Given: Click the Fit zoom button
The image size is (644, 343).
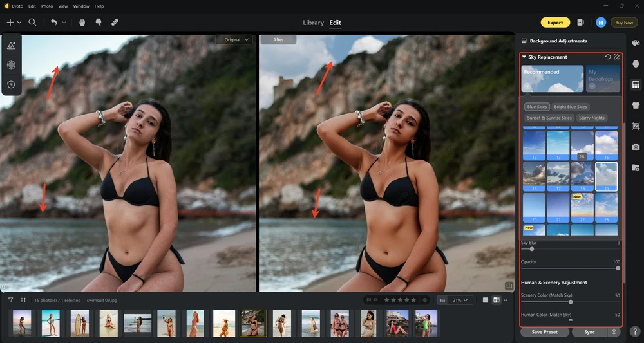Looking at the screenshot, I should pyautogui.click(x=442, y=301).
